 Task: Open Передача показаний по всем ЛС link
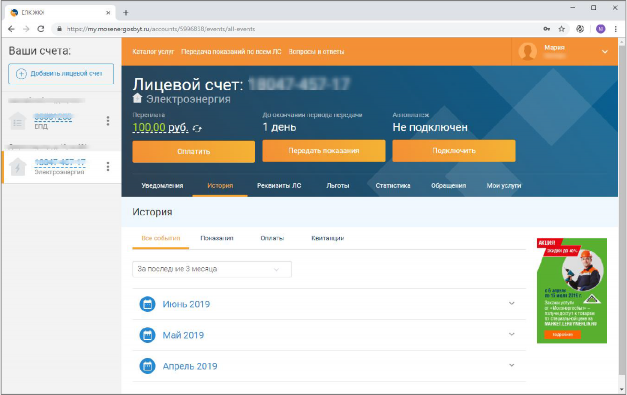click(x=231, y=52)
